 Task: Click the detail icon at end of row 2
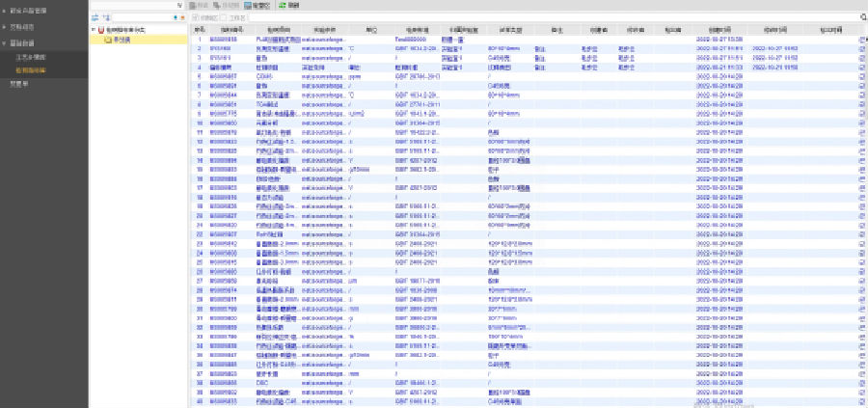(861, 45)
